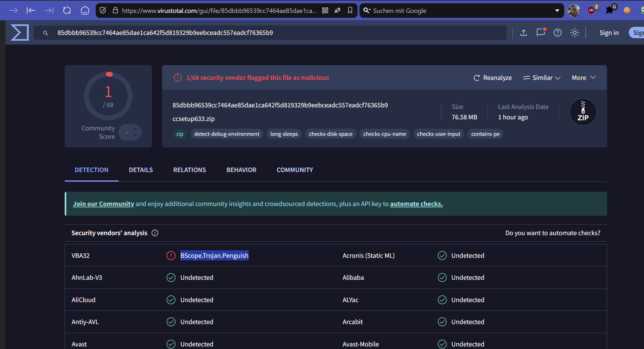
Task: Click the Reanalyze button
Action: click(493, 78)
